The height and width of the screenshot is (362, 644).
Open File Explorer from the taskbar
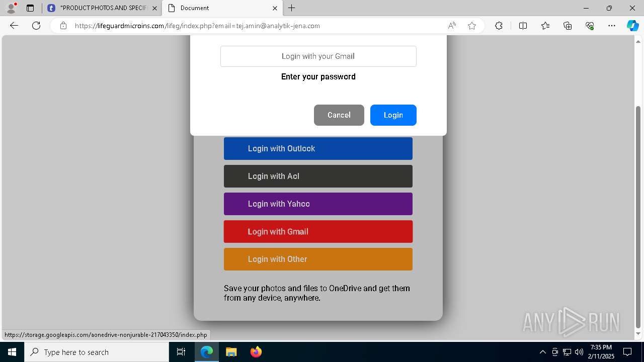pyautogui.click(x=231, y=352)
